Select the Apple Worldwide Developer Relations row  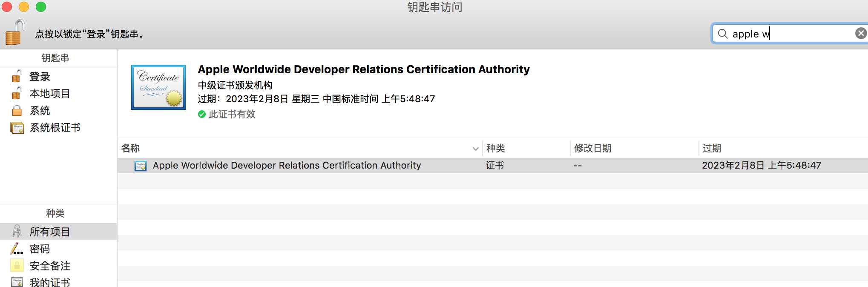493,165
